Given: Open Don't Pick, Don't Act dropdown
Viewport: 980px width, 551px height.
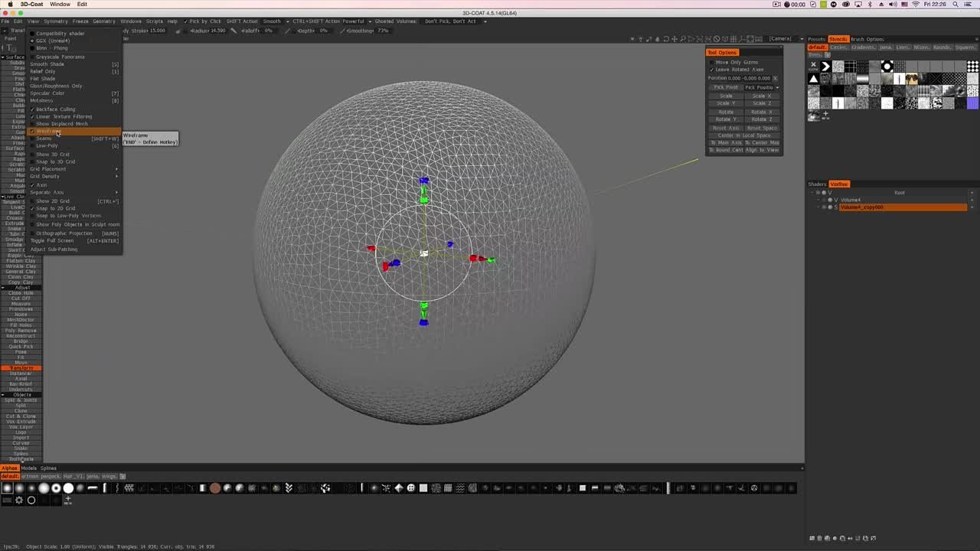Looking at the screenshot, I should point(456,21).
